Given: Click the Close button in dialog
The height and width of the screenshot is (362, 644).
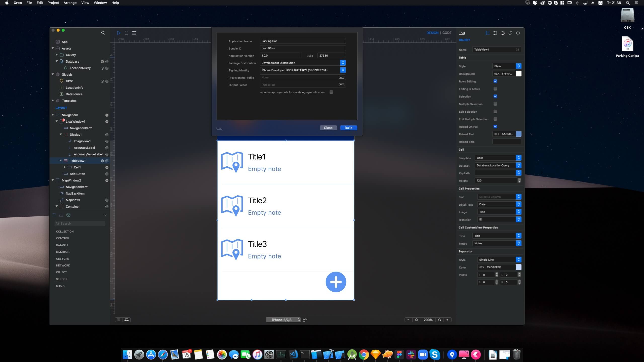Looking at the screenshot, I should tap(328, 128).
